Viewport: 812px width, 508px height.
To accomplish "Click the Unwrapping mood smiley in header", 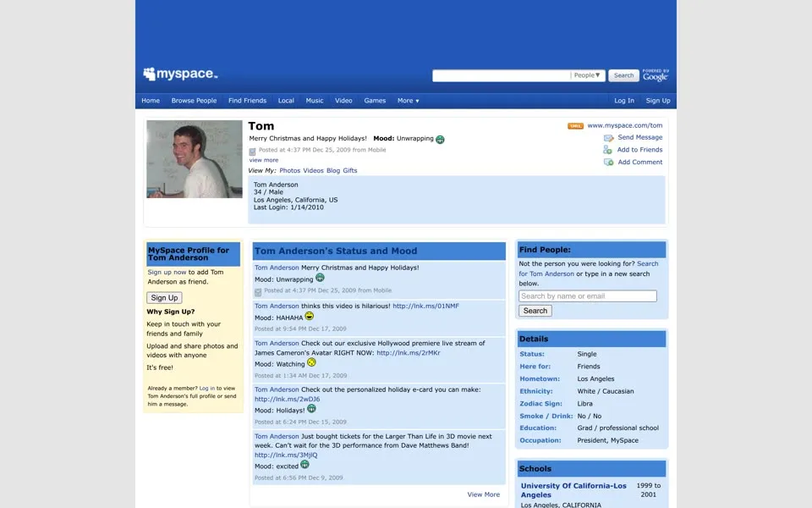I will (x=440, y=139).
